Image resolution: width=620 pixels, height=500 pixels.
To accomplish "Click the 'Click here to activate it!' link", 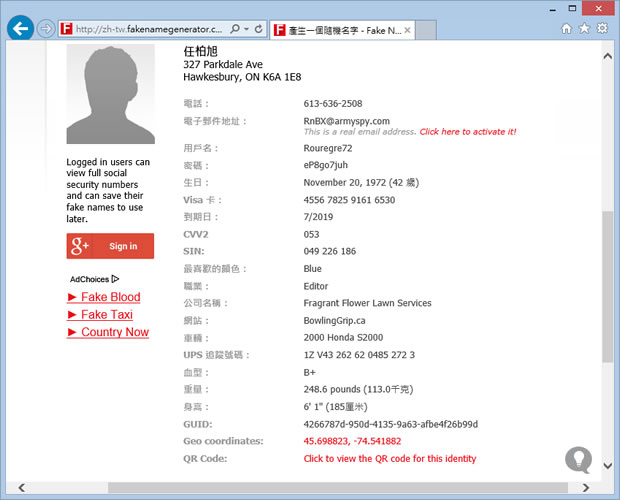I will 467,132.
